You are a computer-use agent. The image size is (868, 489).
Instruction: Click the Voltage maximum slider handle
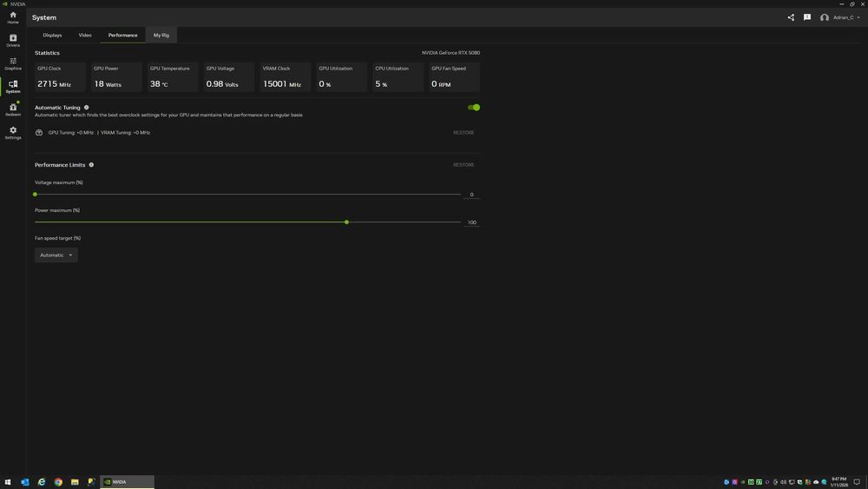click(x=35, y=195)
